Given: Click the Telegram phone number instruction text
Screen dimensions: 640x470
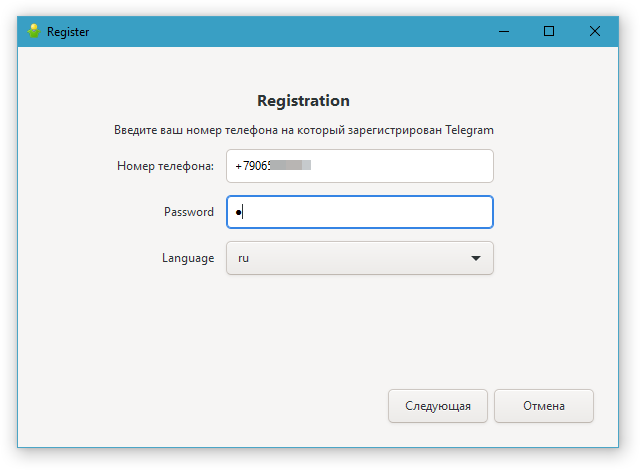Looking at the screenshot, I should [x=303, y=130].
